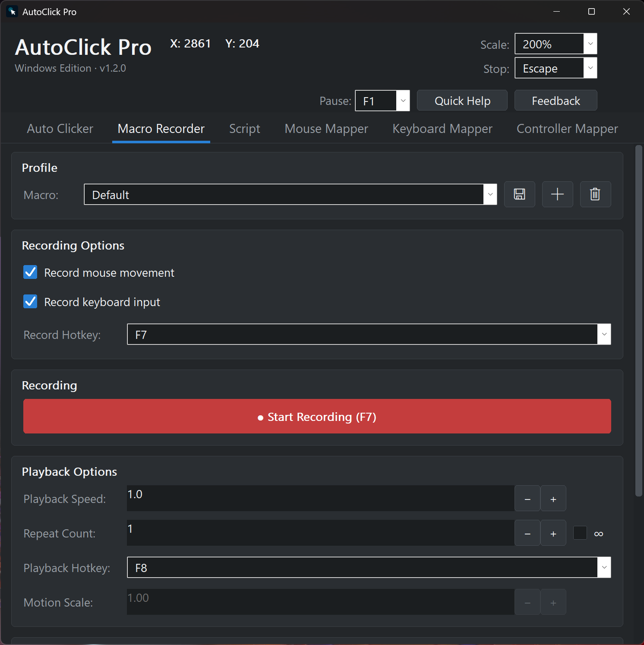Screen dimensions: 644x645
Task: Open the Feedback button
Action: click(x=556, y=101)
